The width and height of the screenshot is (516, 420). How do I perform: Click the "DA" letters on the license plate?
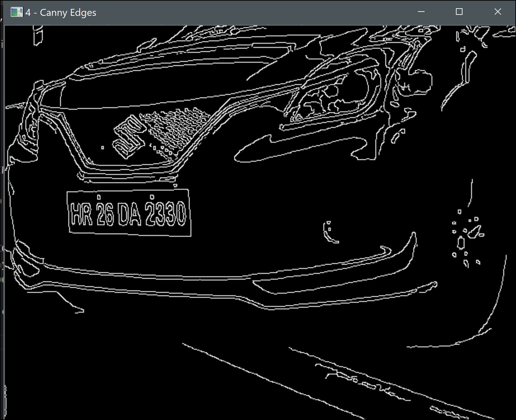click(x=129, y=215)
